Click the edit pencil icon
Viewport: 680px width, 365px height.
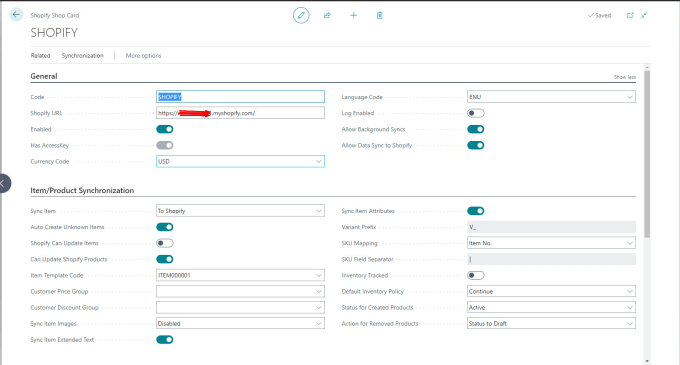301,15
